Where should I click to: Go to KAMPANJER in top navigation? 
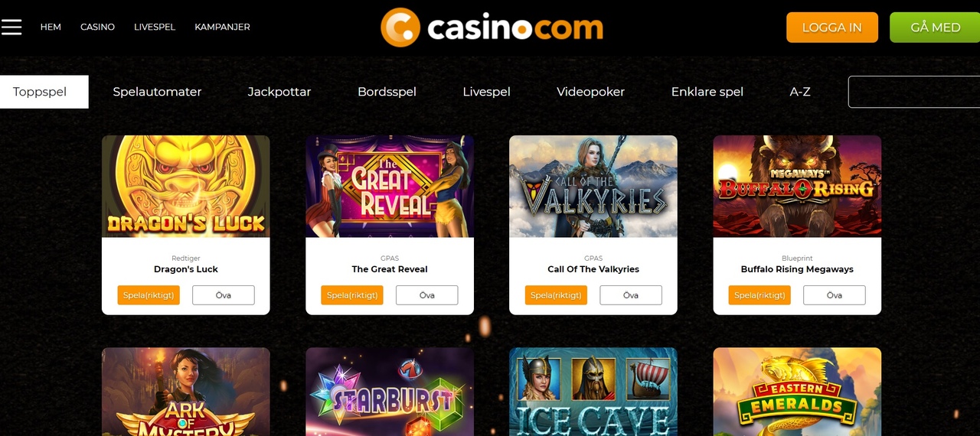pos(222,27)
